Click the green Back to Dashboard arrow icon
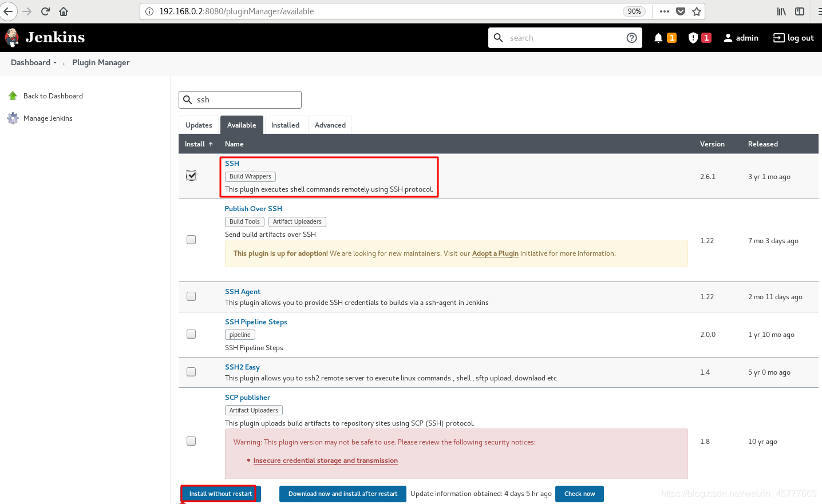The height and width of the screenshot is (504, 822). 13,96
